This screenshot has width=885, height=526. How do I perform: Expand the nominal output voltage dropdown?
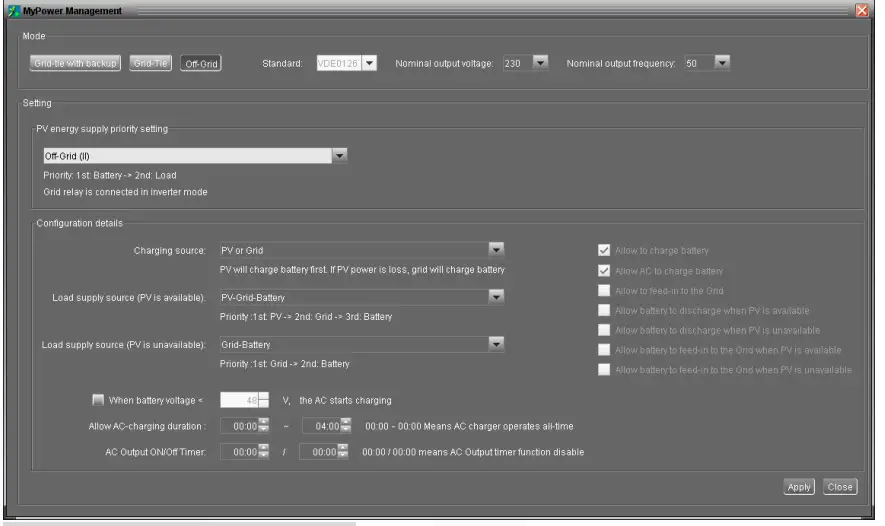tap(540, 63)
